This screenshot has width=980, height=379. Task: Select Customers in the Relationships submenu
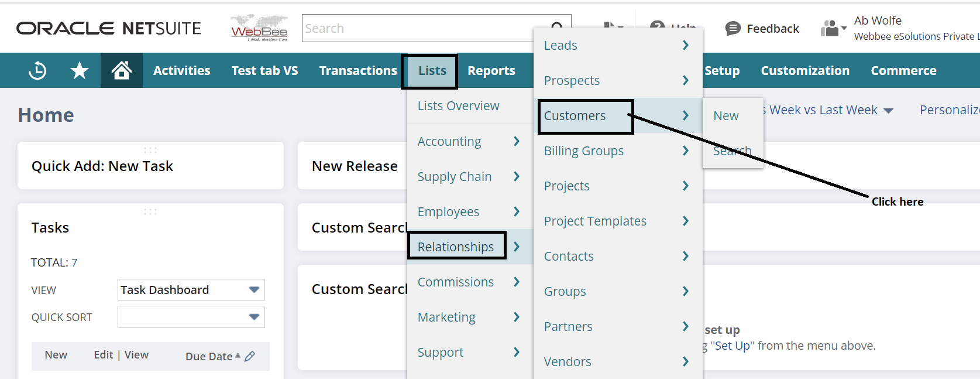click(575, 116)
